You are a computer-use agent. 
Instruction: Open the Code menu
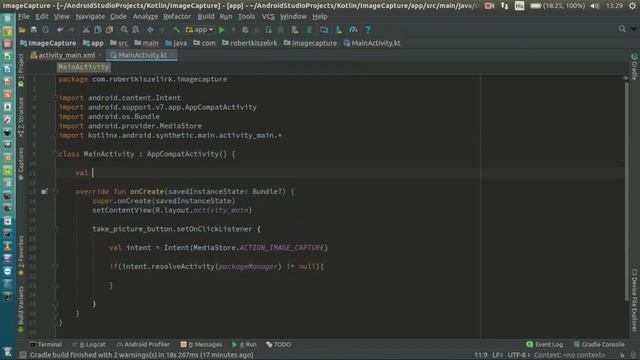click(118, 16)
